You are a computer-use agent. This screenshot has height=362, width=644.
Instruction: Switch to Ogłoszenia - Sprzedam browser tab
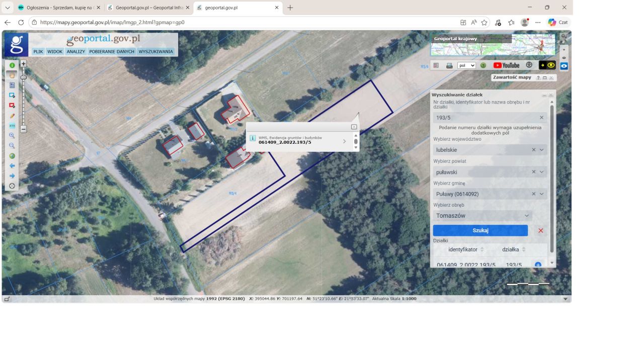click(x=60, y=8)
